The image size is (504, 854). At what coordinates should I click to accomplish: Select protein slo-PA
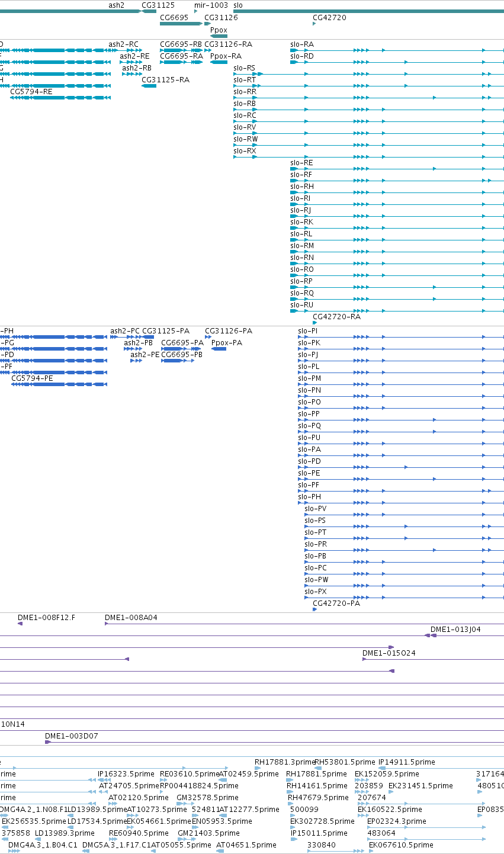[309, 450]
